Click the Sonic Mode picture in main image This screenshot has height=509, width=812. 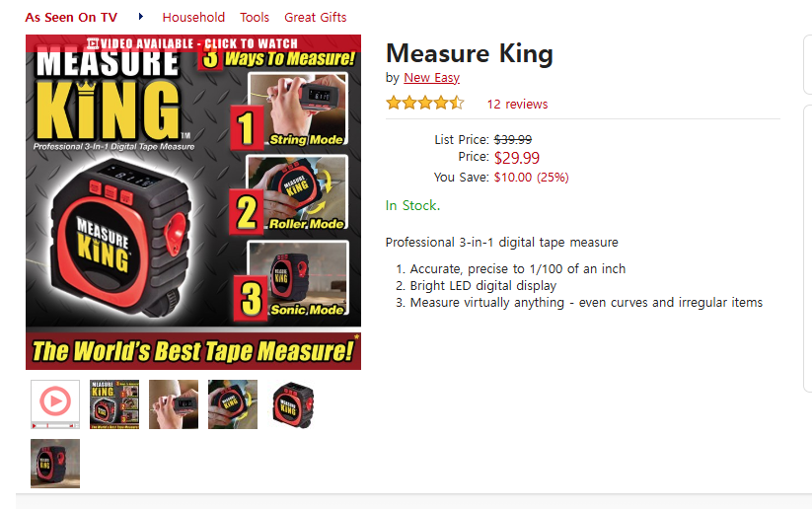pos(298,278)
